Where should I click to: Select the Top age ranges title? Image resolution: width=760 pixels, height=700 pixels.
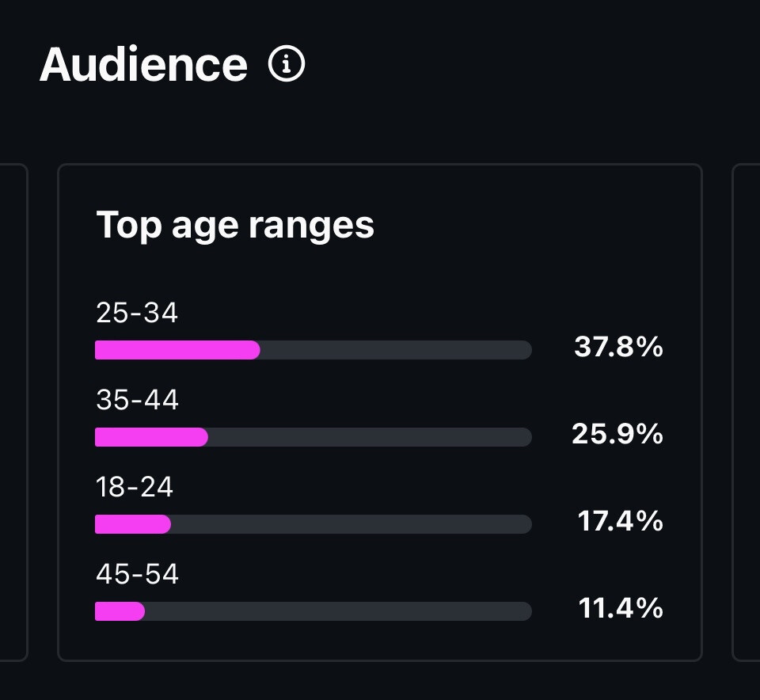pos(235,225)
